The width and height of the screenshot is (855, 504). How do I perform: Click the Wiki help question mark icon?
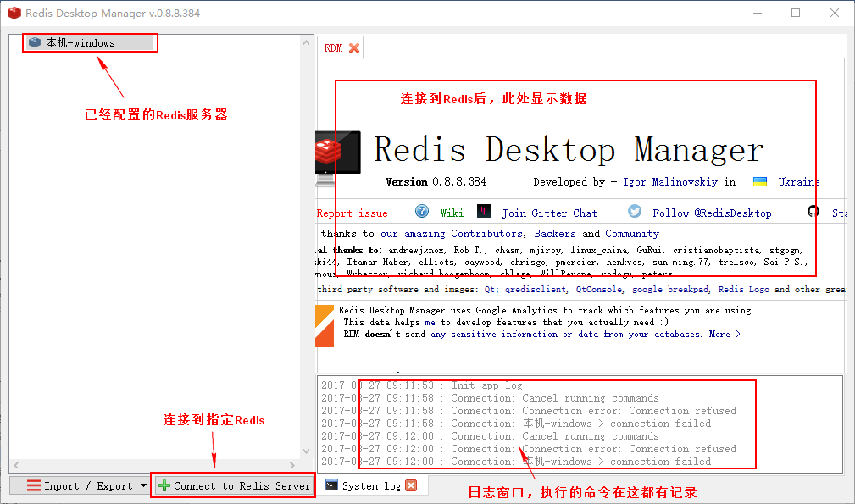422,212
